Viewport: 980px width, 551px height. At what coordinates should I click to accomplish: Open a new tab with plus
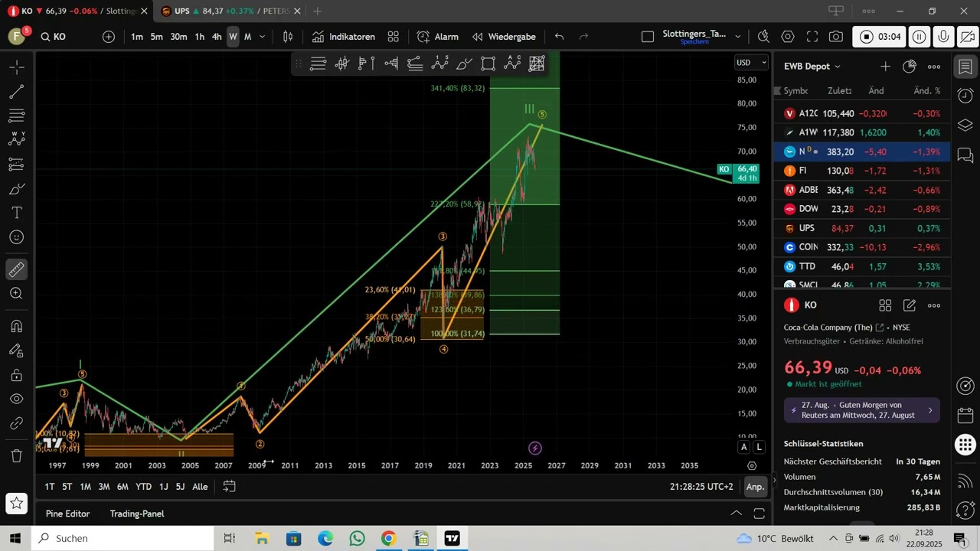[317, 11]
